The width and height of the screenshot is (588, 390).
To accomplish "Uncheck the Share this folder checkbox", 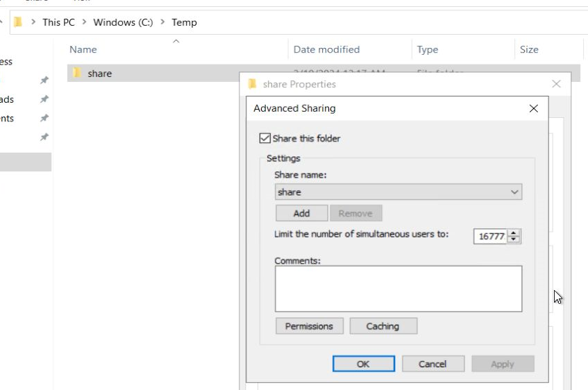I will (x=264, y=138).
